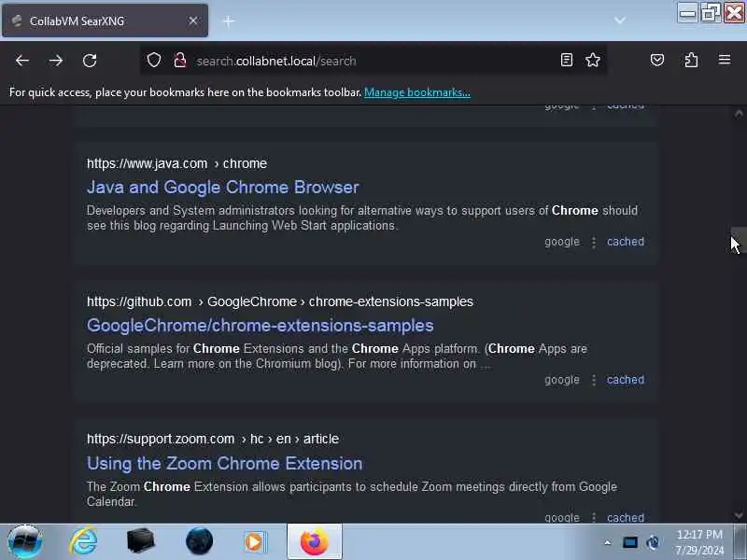
Task: Open options dots on Java result
Action: pos(594,243)
